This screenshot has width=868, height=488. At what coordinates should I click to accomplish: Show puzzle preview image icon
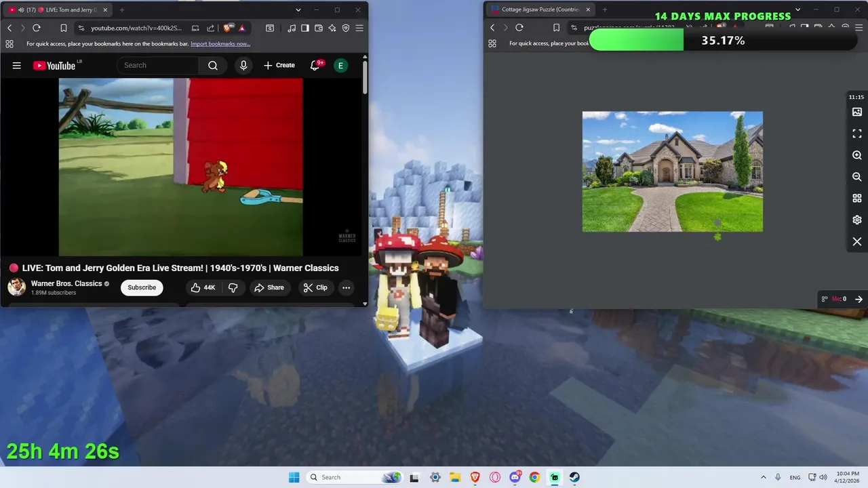(x=857, y=112)
